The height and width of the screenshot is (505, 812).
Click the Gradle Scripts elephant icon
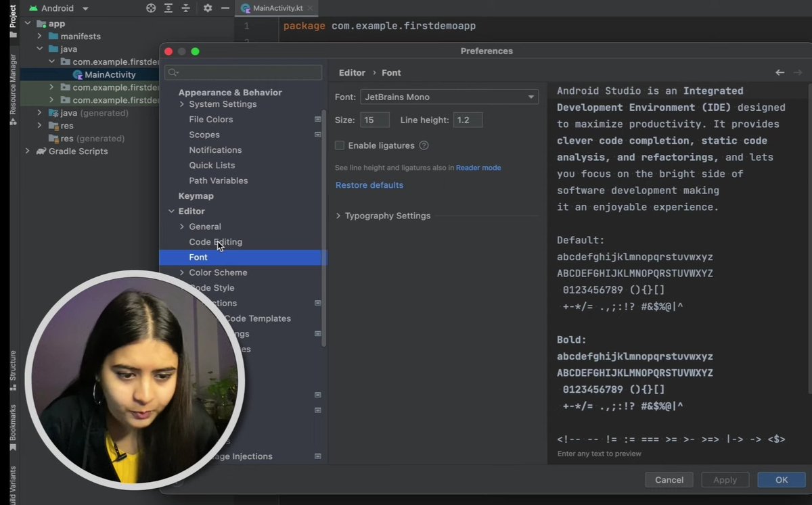(41, 151)
